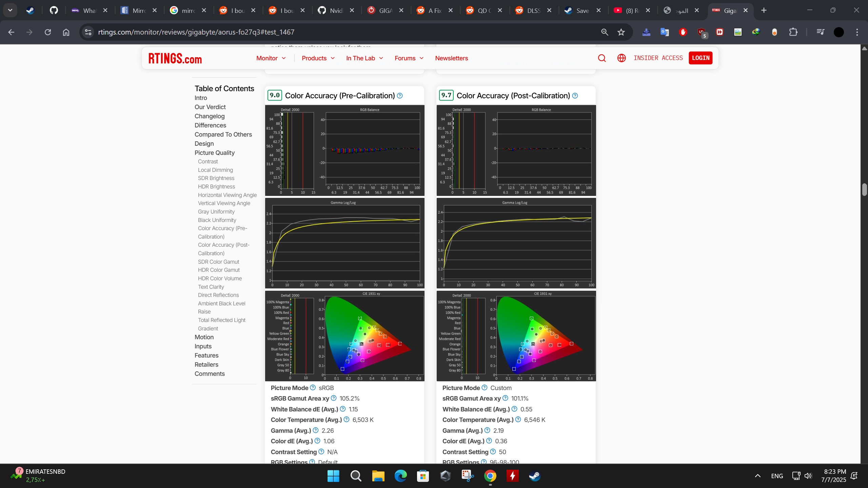Click help icon beside sRGB Picture Mode
The height and width of the screenshot is (488, 868).
click(x=313, y=388)
